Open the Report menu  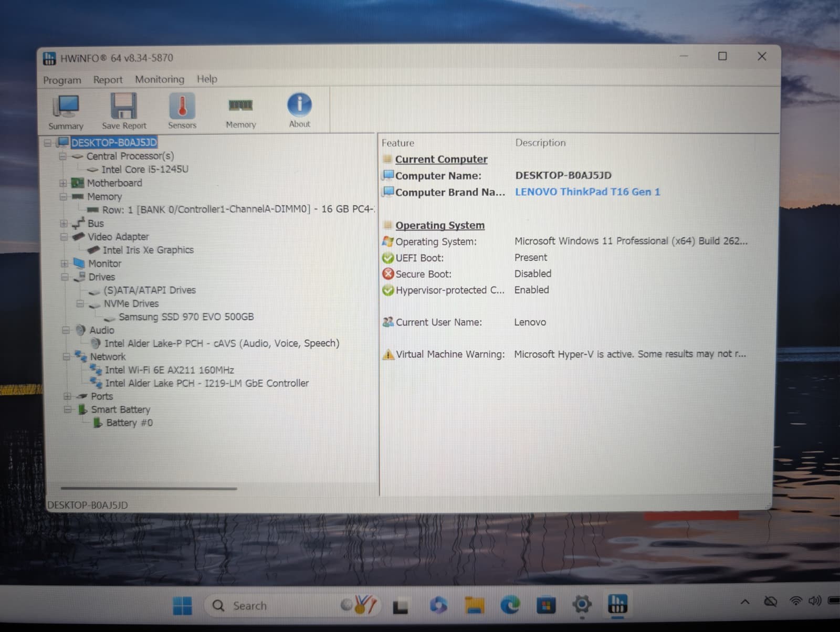tap(108, 80)
